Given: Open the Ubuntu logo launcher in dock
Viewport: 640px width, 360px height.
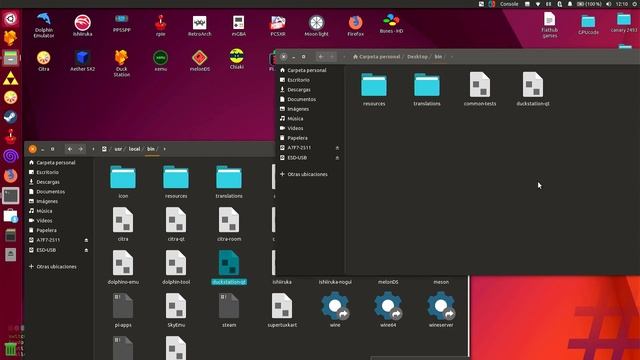Looking at the screenshot, I should pos(11,19).
